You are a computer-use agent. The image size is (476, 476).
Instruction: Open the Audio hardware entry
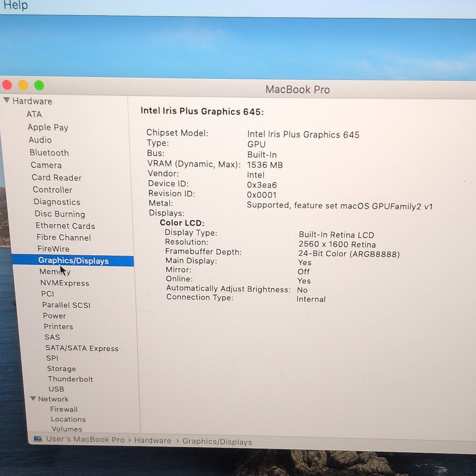click(40, 140)
